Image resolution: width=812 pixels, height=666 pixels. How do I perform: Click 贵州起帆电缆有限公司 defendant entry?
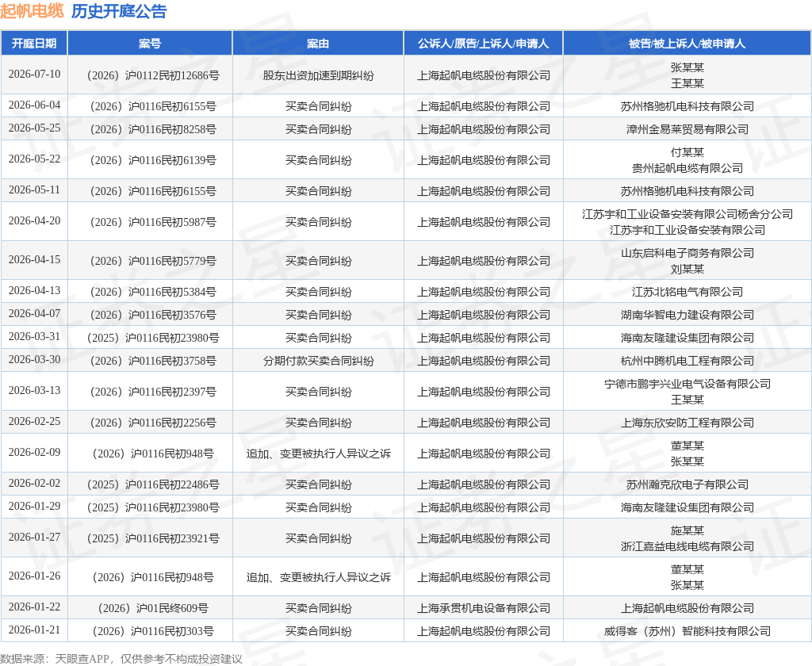click(688, 168)
